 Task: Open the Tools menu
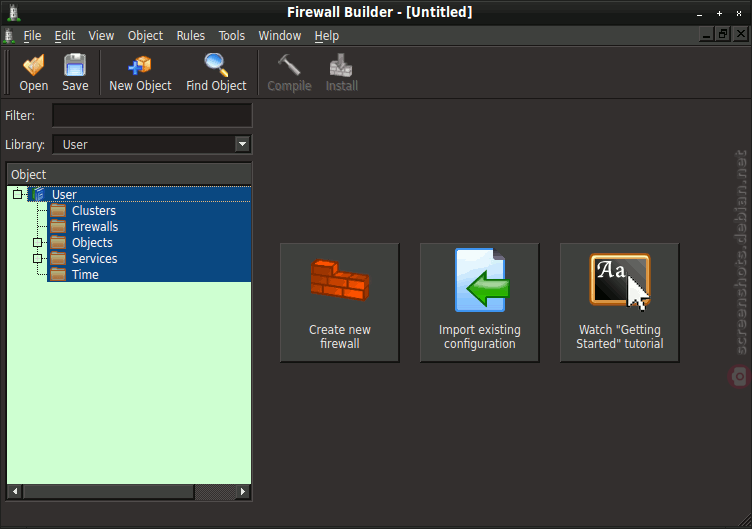pyautogui.click(x=232, y=36)
